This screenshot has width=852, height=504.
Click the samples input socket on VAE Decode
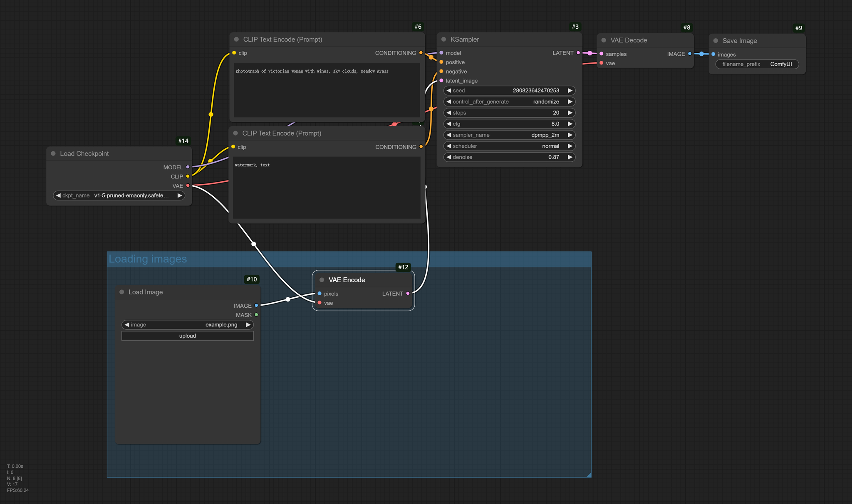coord(602,54)
